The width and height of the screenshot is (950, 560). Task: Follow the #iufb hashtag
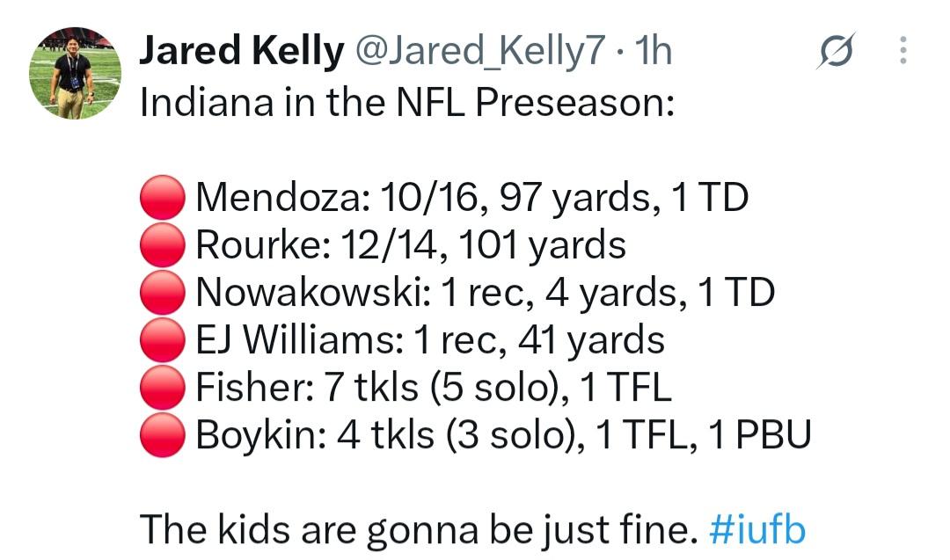pyautogui.click(x=756, y=530)
